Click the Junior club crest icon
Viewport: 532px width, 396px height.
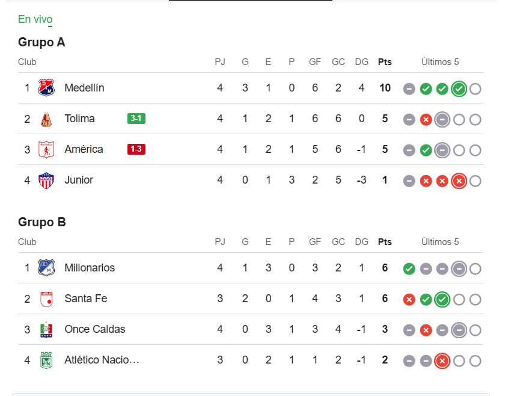(x=46, y=180)
